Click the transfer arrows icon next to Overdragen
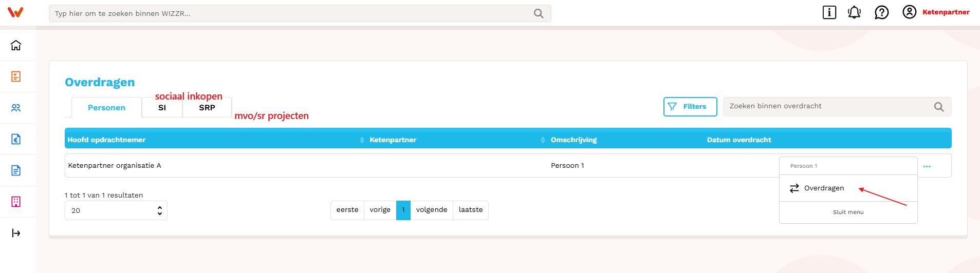Viewport: 980px width, 273px height. pyautogui.click(x=794, y=188)
